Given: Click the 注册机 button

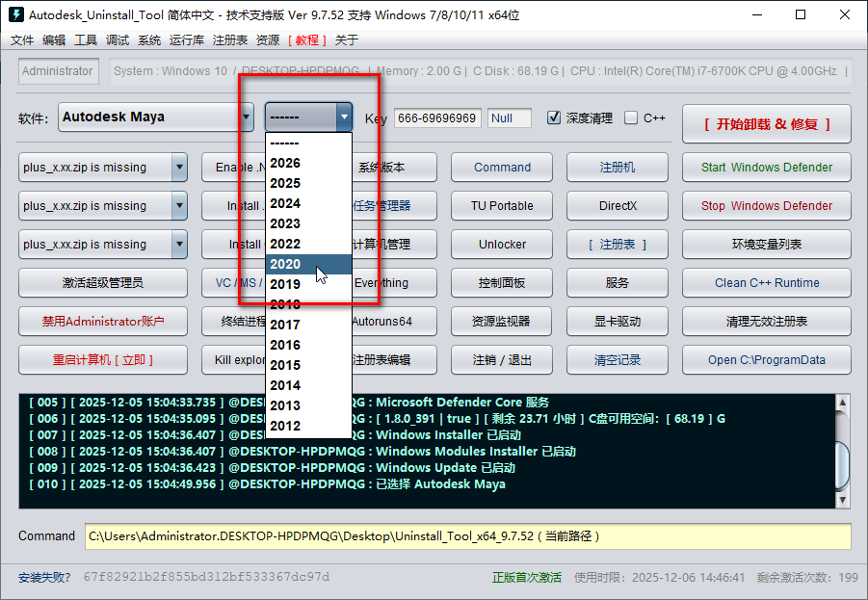Looking at the screenshot, I should point(618,168).
